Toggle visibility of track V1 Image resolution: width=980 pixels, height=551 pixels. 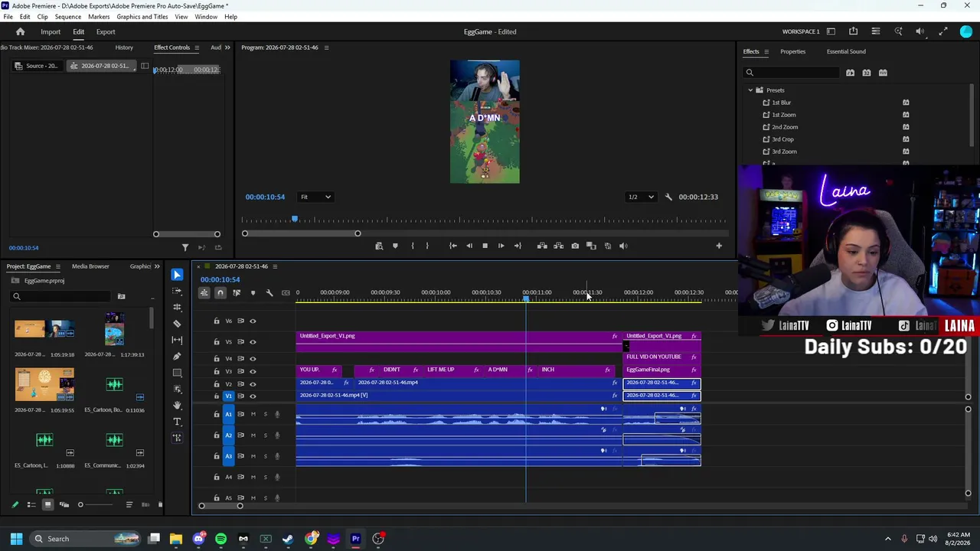tap(253, 396)
